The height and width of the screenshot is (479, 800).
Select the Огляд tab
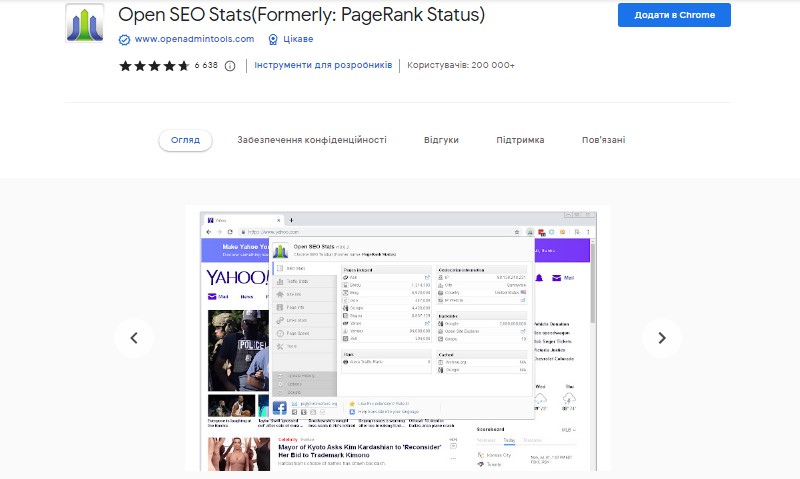185,140
